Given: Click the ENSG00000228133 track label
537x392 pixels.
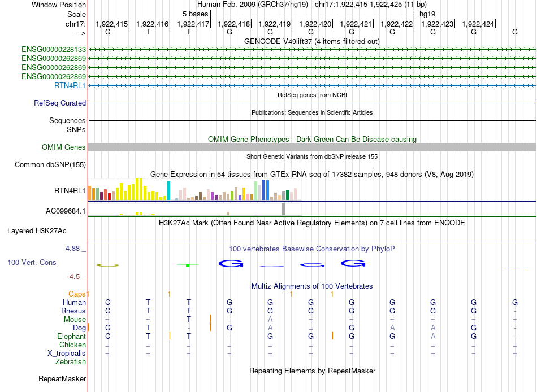Looking at the screenshot, I should point(54,50).
